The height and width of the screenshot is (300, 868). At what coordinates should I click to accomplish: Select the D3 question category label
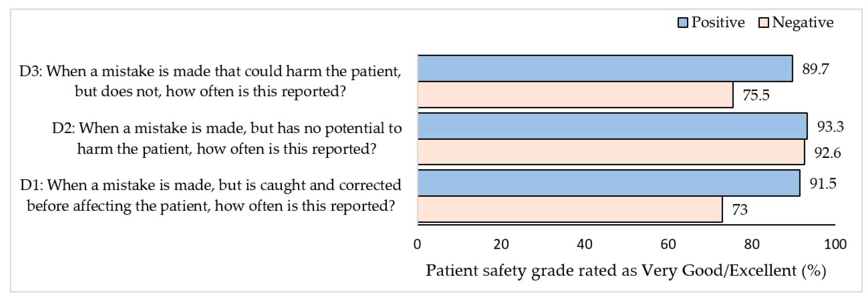(210, 81)
